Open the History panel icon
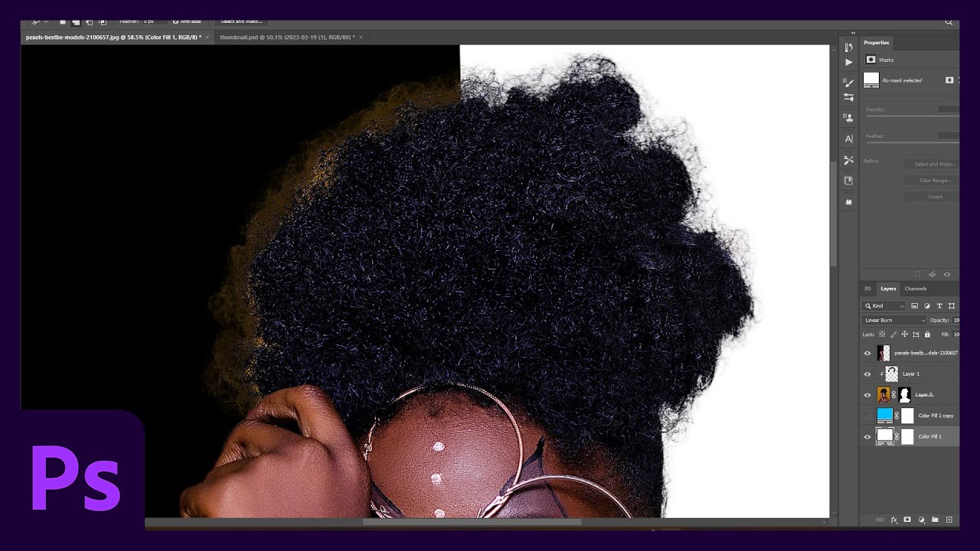The image size is (980, 551). click(x=848, y=47)
